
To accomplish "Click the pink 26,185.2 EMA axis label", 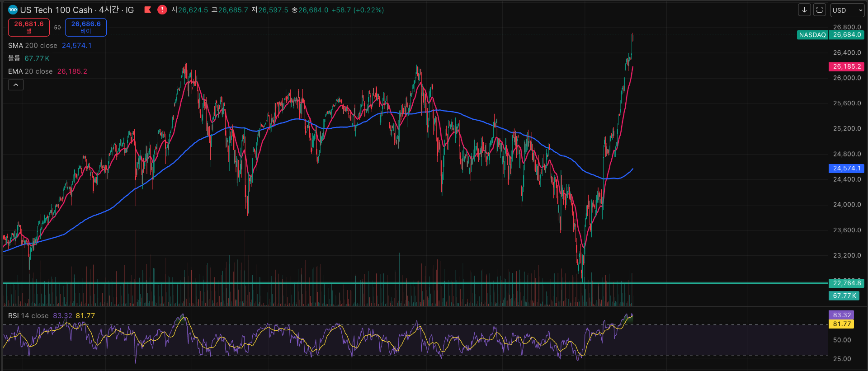I will click(x=847, y=66).
